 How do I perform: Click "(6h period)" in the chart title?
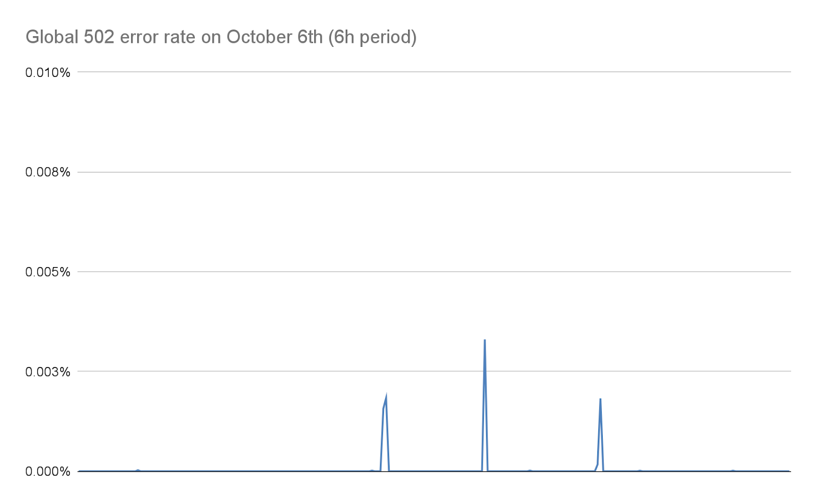coord(372,37)
